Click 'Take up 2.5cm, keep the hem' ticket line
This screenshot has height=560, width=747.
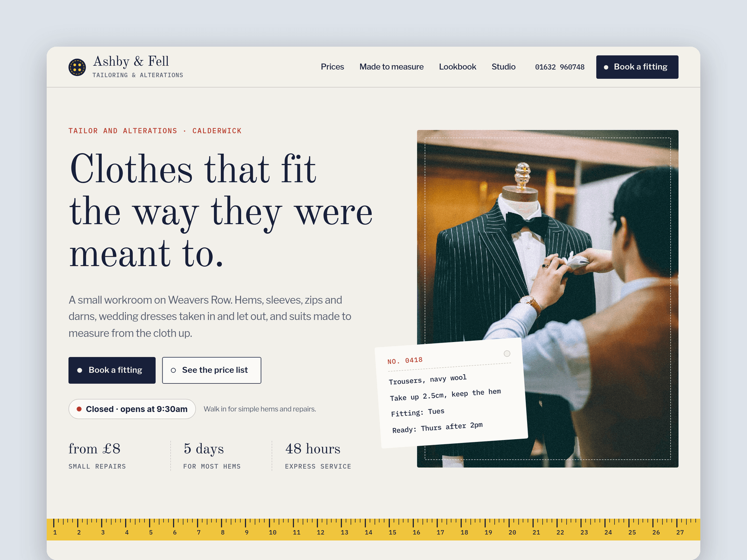coord(445,395)
